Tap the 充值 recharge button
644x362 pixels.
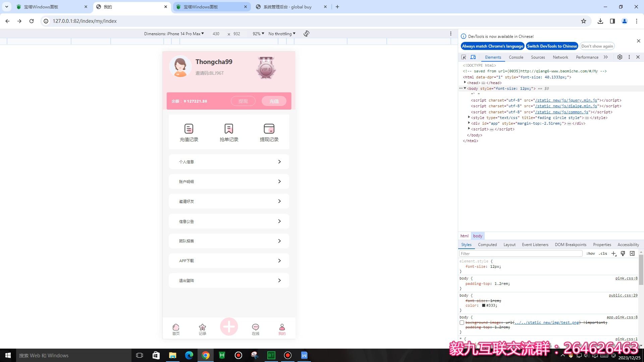(274, 101)
